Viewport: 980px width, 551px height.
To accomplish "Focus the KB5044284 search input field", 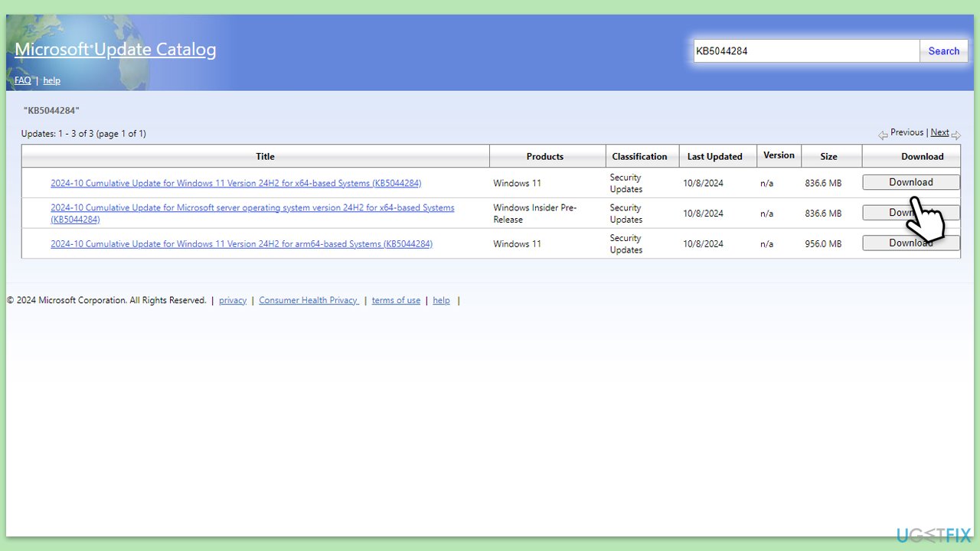I will click(x=805, y=51).
